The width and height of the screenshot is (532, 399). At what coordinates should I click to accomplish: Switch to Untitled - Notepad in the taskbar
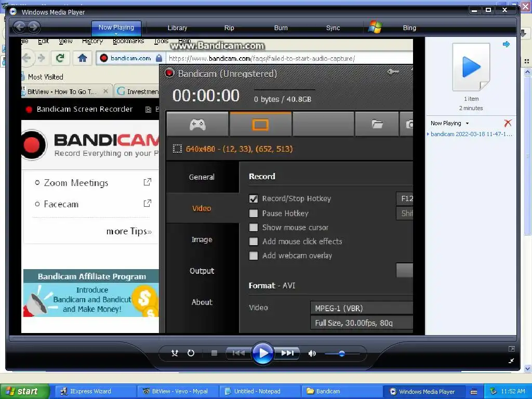(260, 391)
